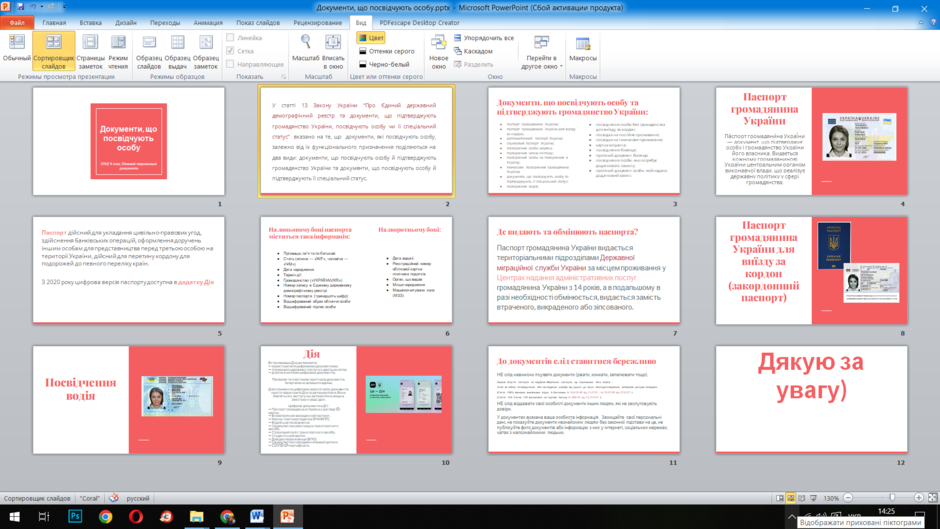Select slide 1 title thumbnail
The width and height of the screenshot is (940, 529).
pos(129,141)
